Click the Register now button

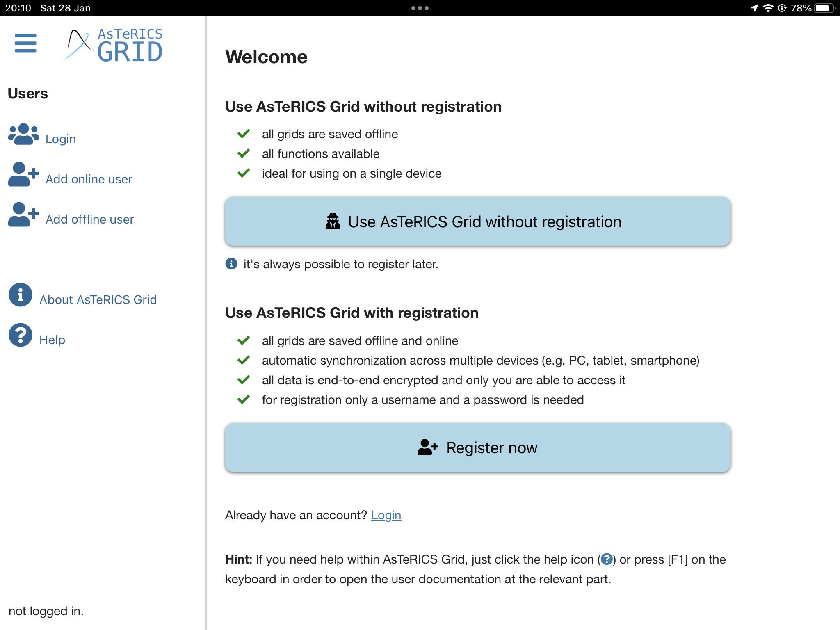point(478,448)
